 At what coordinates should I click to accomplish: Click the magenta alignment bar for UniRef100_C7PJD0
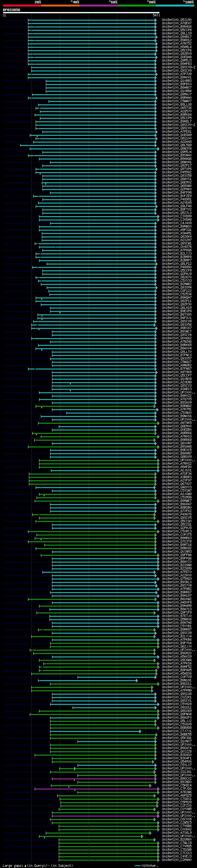pyautogui.click(x=97, y=789)
